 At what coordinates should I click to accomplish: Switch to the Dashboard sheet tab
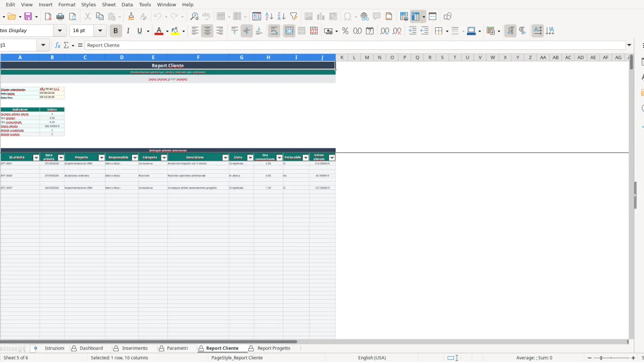[x=91, y=349]
